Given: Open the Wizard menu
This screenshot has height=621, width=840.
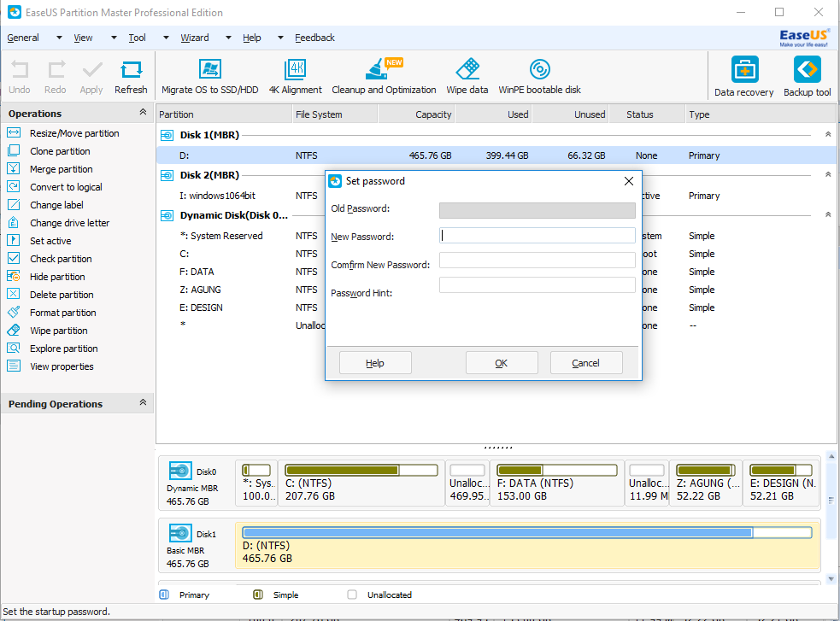Looking at the screenshot, I should click(195, 38).
